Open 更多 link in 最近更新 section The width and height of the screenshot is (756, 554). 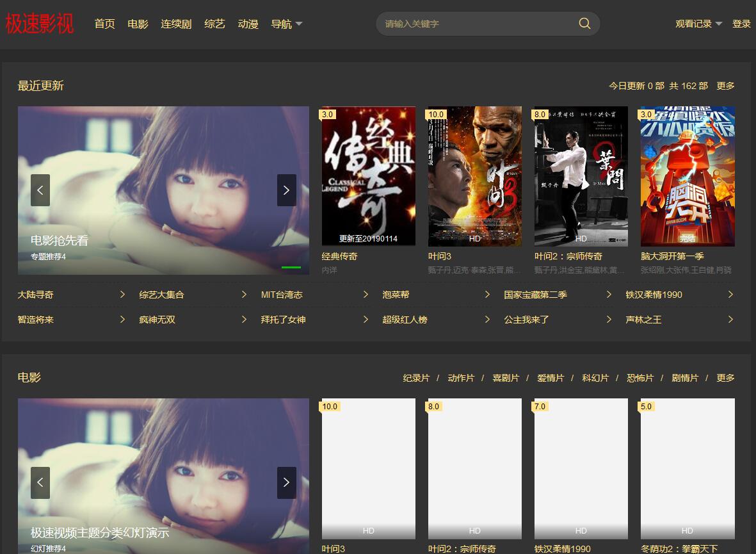(x=725, y=86)
